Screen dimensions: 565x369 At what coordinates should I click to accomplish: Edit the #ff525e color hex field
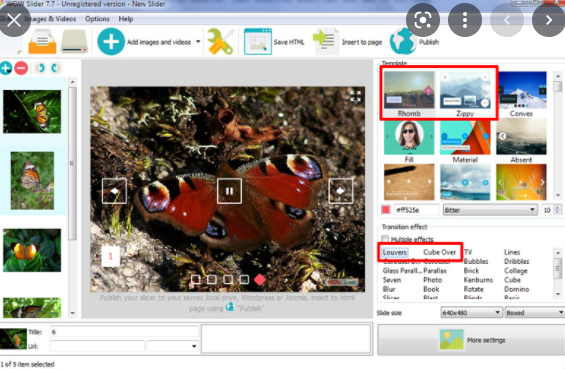tap(416, 210)
